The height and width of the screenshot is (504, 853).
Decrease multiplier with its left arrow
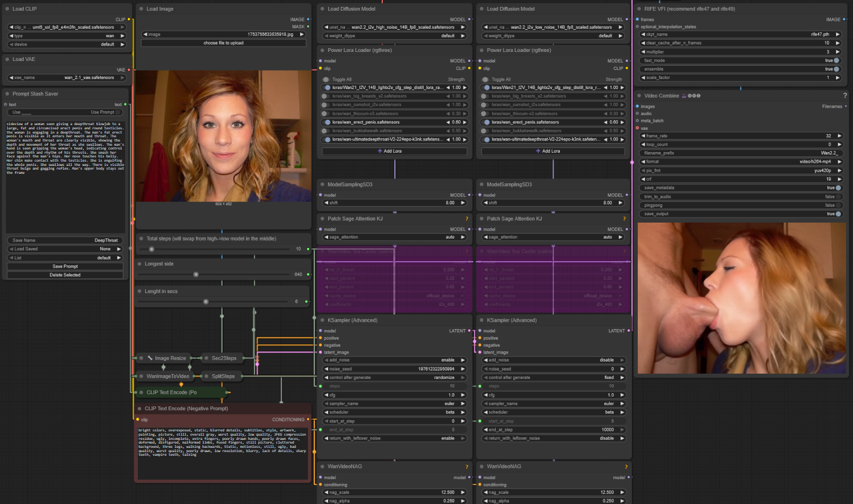(643, 52)
